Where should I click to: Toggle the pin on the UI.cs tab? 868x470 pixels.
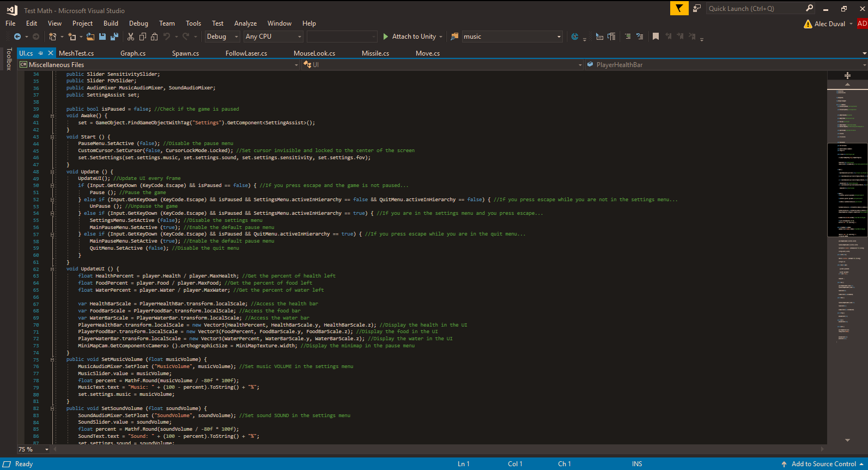click(40, 53)
